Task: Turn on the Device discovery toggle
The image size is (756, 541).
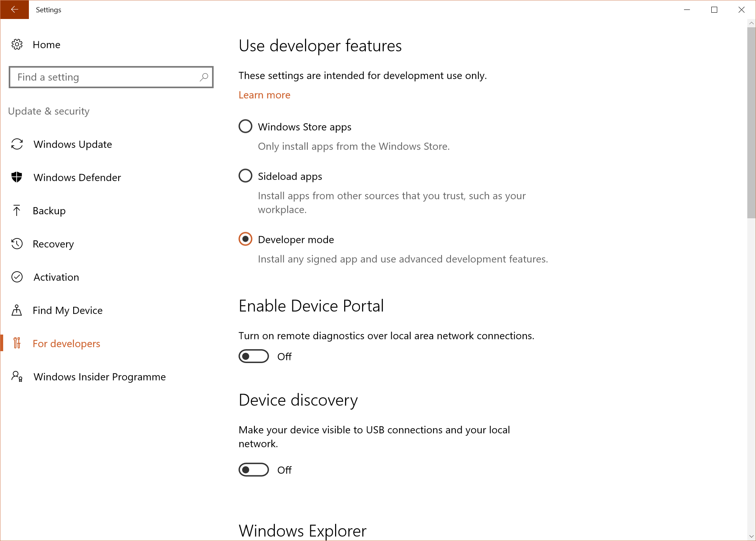Action: point(254,469)
